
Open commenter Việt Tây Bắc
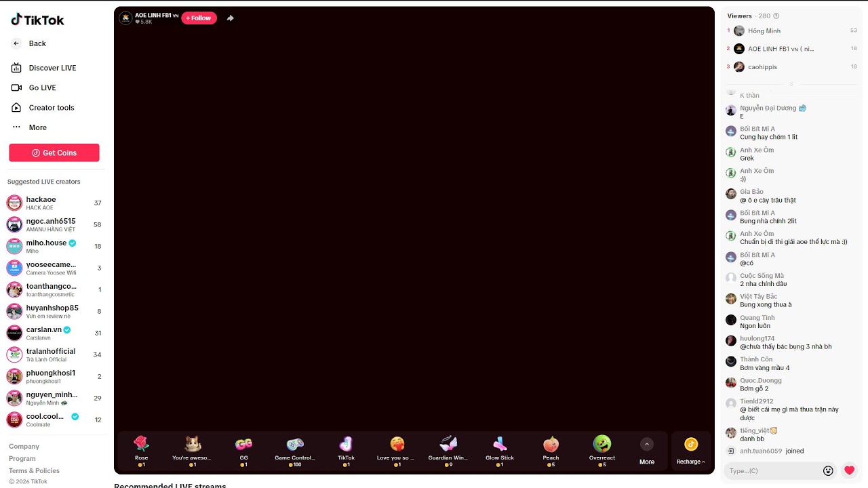pyautogui.click(x=758, y=296)
